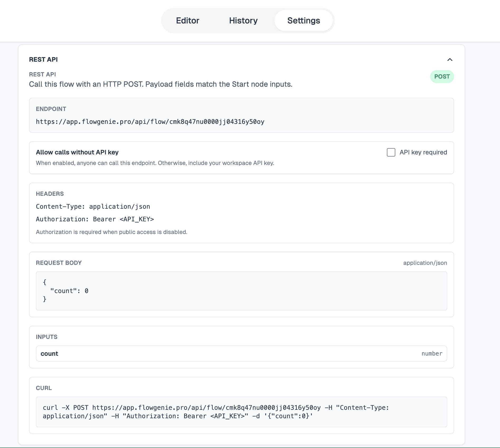Click the INPUTS section heading
This screenshot has height=448, width=500.
[46, 337]
